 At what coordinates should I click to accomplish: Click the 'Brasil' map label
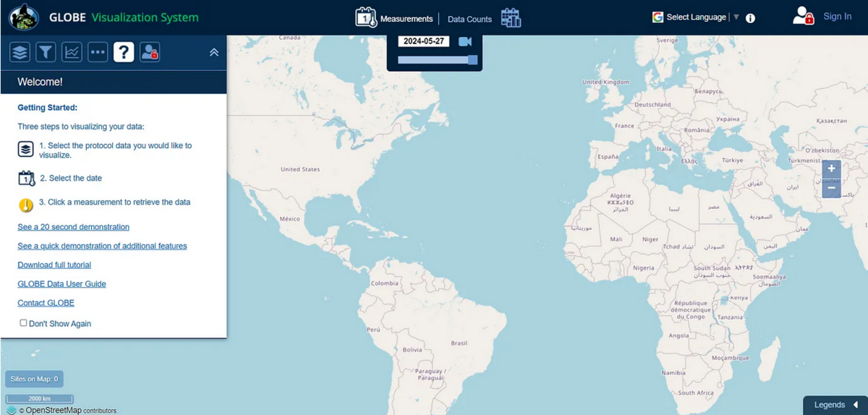click(459, 343)
